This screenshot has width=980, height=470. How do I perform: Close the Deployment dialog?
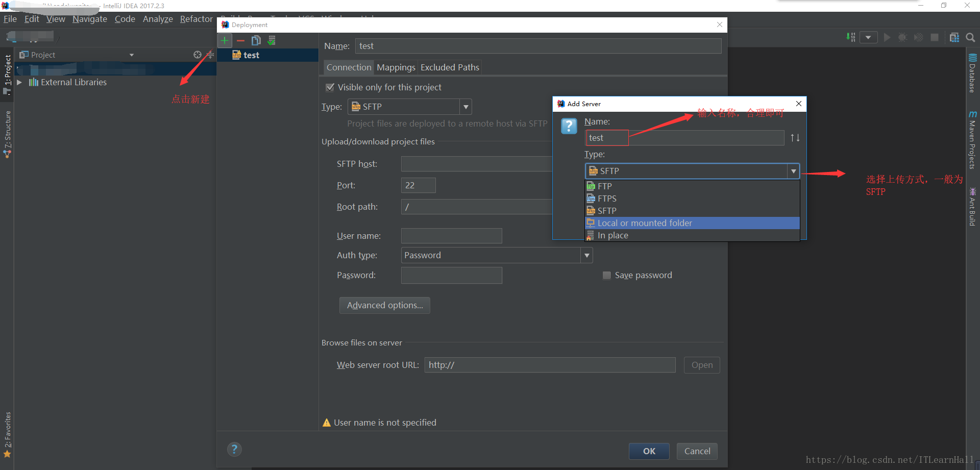coord(720,24)
